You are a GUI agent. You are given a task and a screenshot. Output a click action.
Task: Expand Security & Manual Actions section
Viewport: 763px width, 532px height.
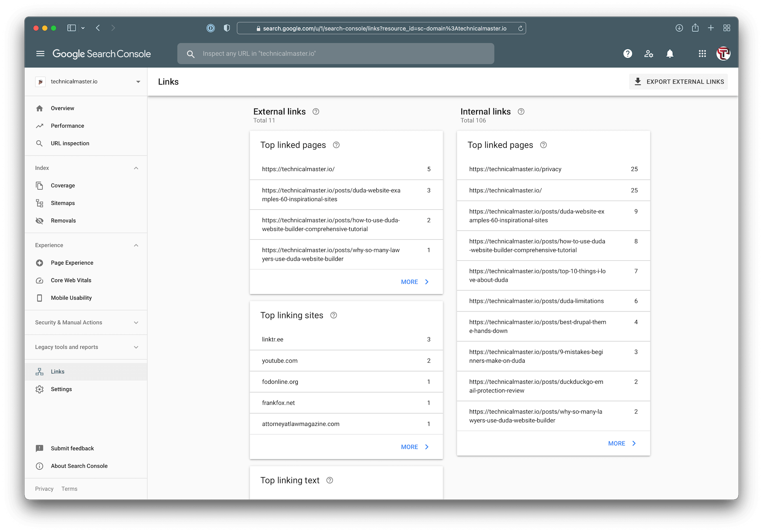click(x=136, y=323)
